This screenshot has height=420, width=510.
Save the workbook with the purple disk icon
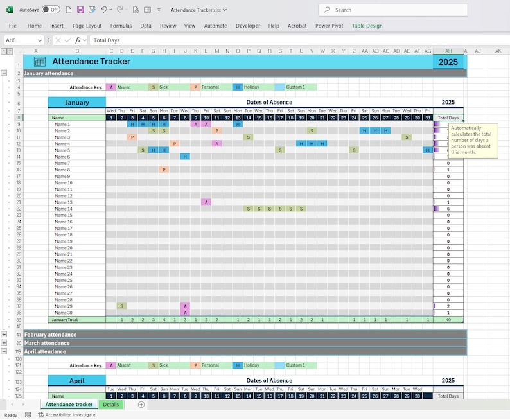point(80,10)
